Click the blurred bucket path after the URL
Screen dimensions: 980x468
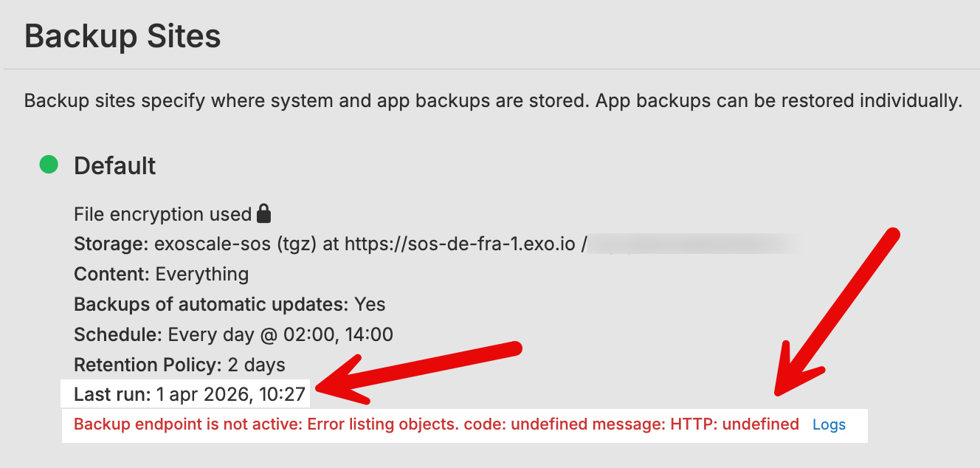pyautogui.click(x=694, y=244)
